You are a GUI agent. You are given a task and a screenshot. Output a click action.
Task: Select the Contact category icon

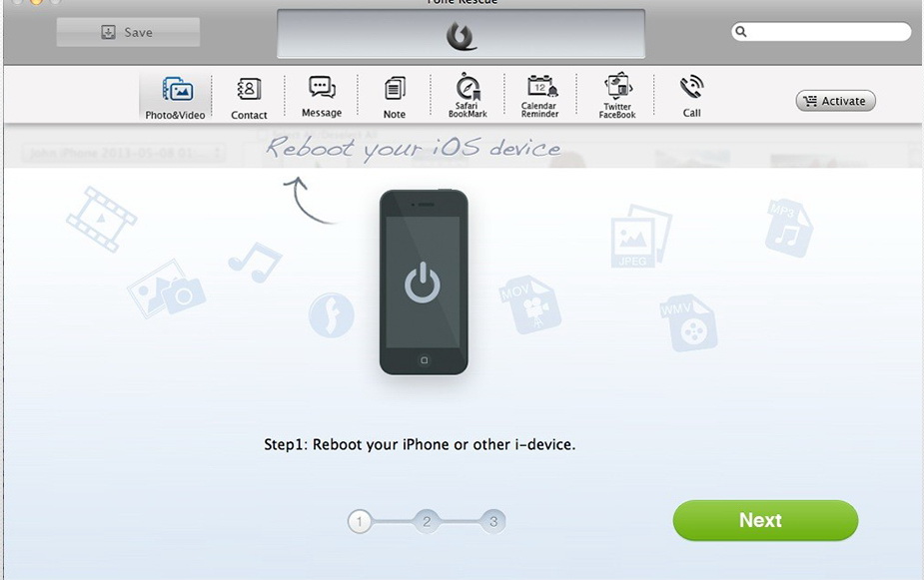pos(249,98)
